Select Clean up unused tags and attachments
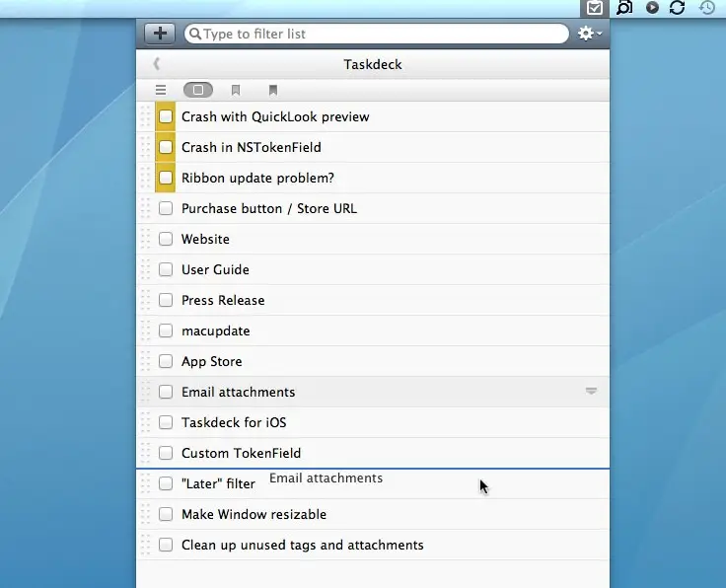The height and width of the screenshot is (588, 726). [303, 545]
